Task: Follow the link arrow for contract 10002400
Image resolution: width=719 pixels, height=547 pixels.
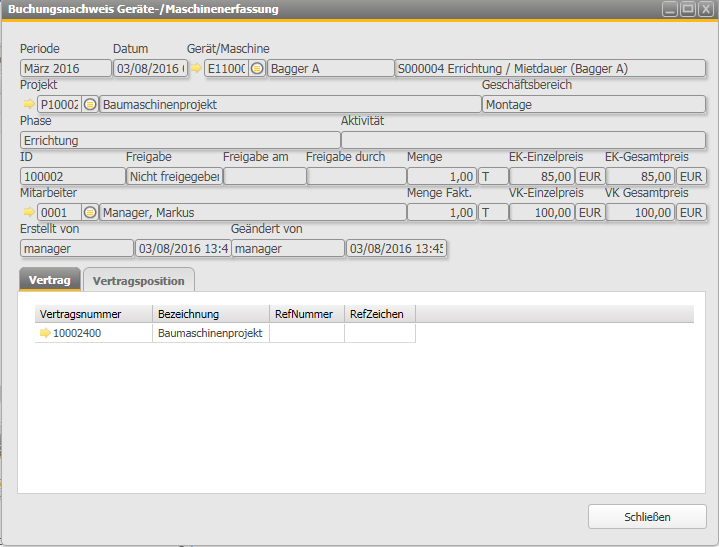Action: [x=45, y=333]
